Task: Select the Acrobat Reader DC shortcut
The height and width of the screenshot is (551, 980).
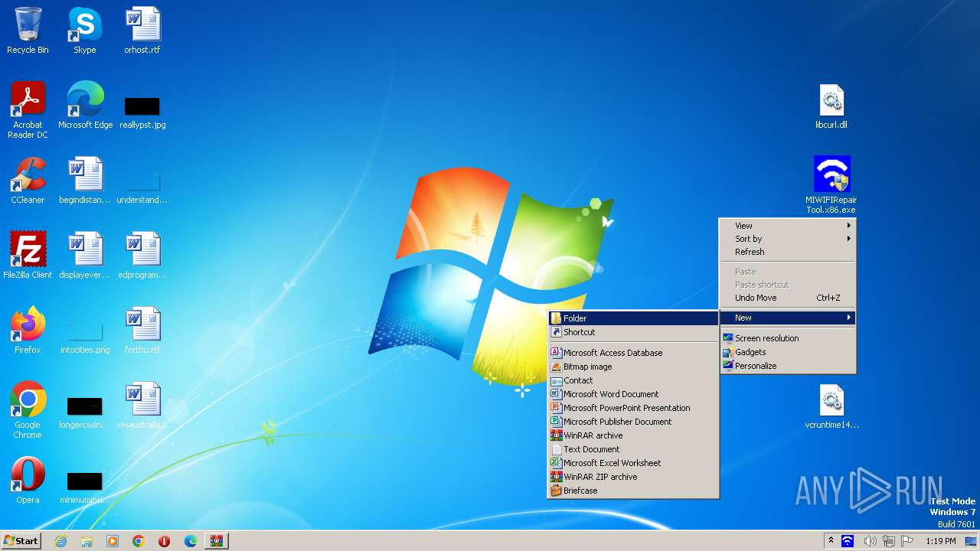Action: [28, 109]
